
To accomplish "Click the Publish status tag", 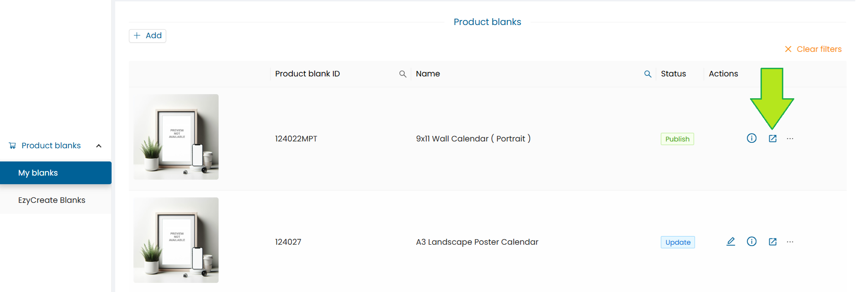I will click(x=677, y=139).
